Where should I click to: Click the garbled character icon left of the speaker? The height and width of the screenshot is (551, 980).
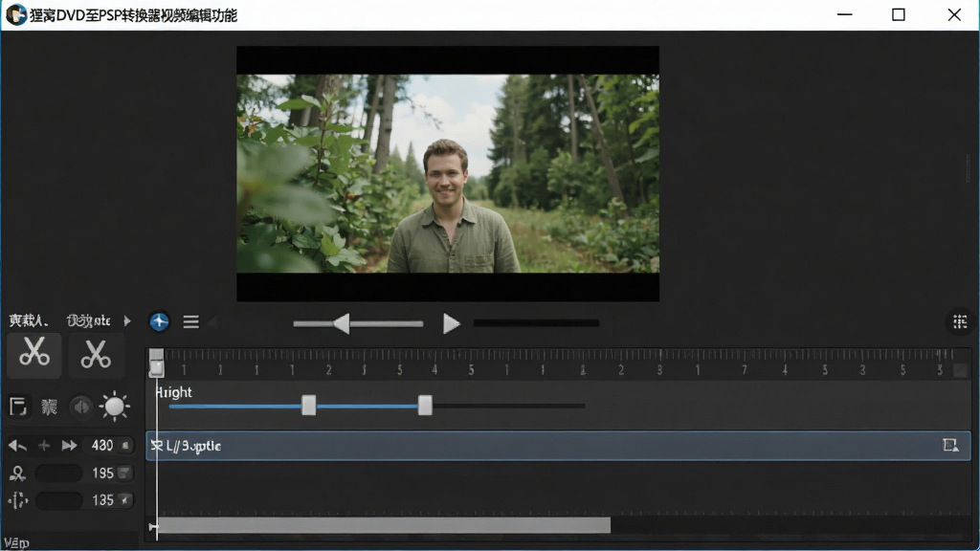coord(50,407)
